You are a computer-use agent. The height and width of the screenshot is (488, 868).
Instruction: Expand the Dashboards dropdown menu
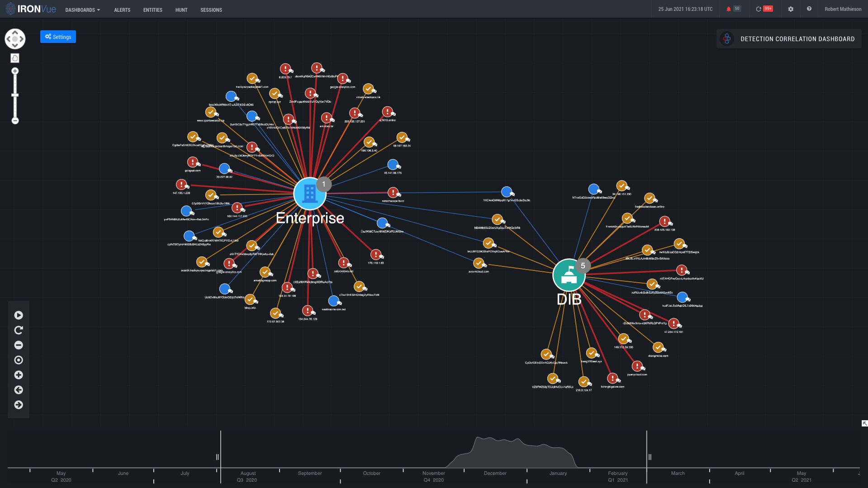tap(82, 10)
